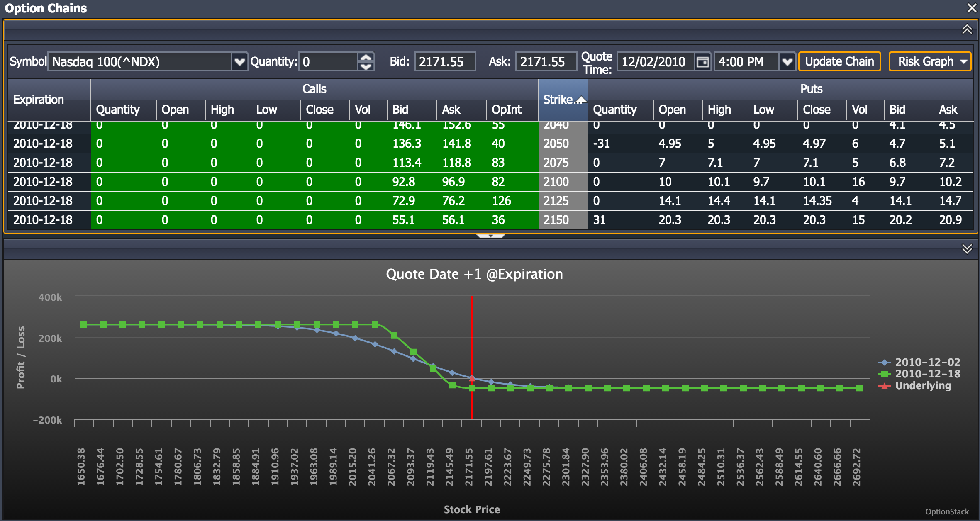Click the OptionStack credit text
980x521 pixels.
click(x=947, y=511)
